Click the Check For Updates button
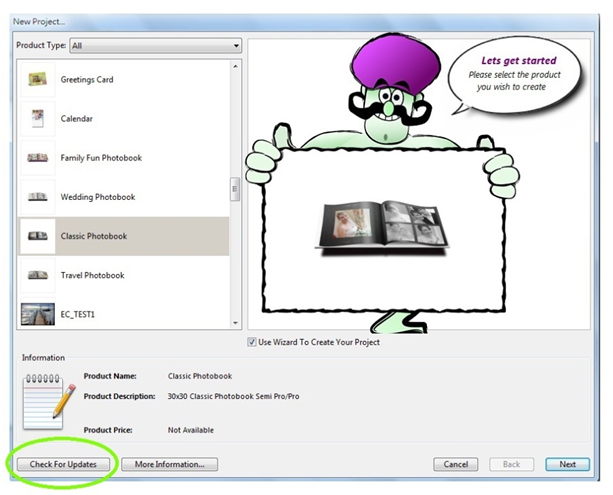The image size is (613, 495). pyautogui.click(x=63, y=464)
